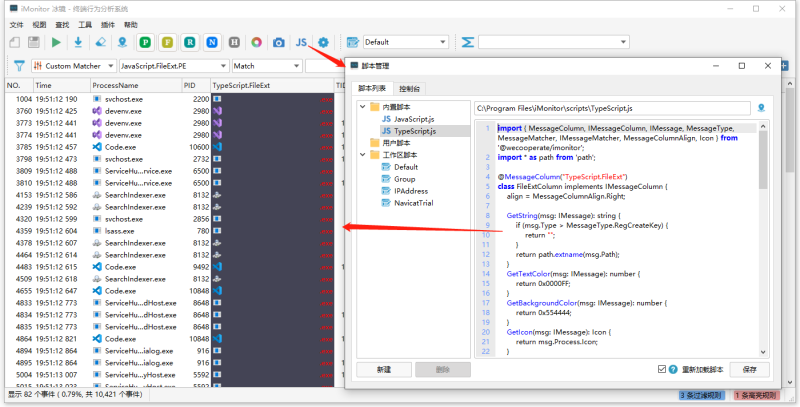Screen dimensions: 800x407
Task: Click the color wheel highlight icon
Action: [257, 42]
